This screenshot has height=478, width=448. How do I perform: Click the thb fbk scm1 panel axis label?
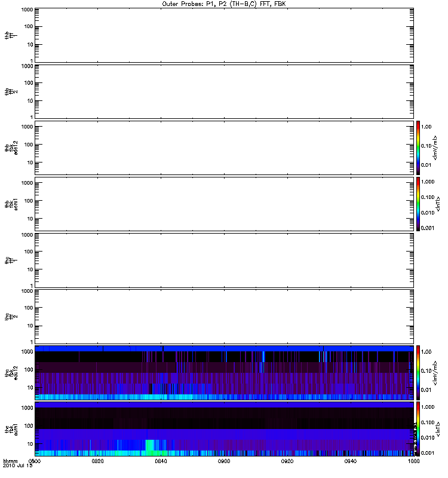(x=11, y=204)
